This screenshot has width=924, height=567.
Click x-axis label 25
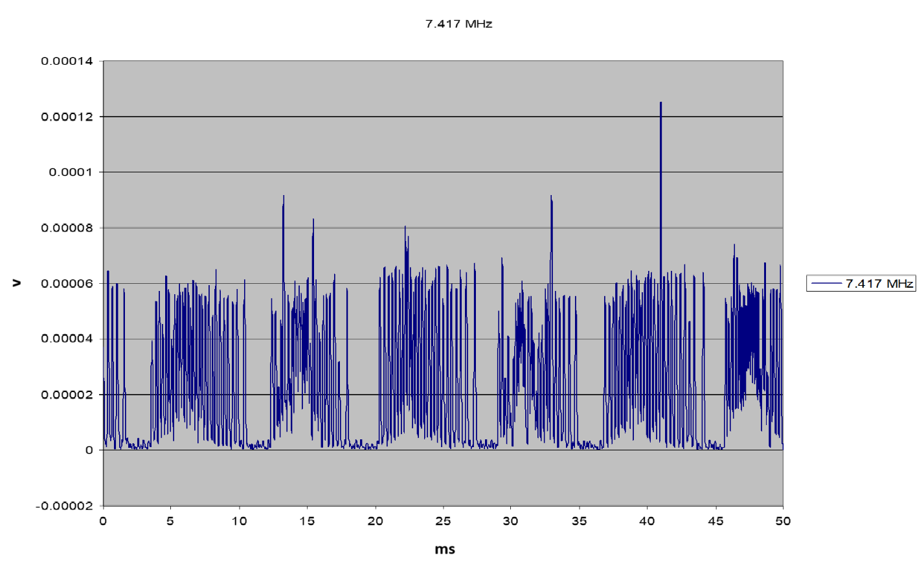[443, 521]
